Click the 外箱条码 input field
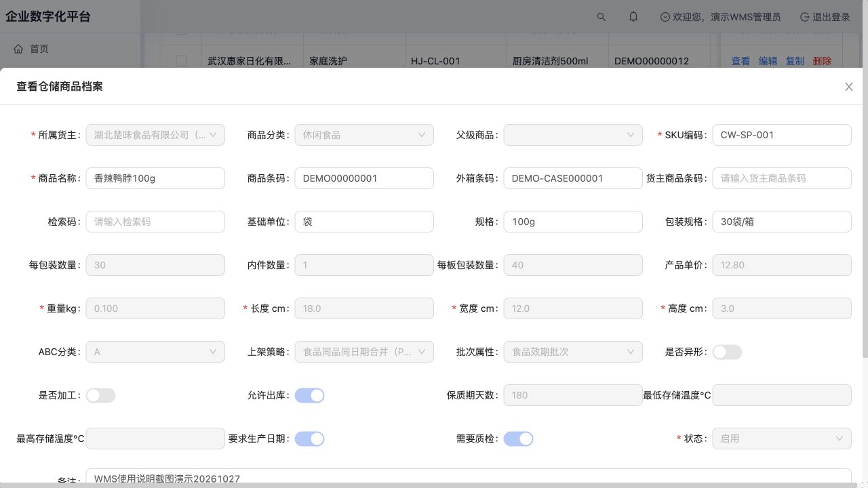Viewport: 868px width, 488px height. click(x=573, y=178)
